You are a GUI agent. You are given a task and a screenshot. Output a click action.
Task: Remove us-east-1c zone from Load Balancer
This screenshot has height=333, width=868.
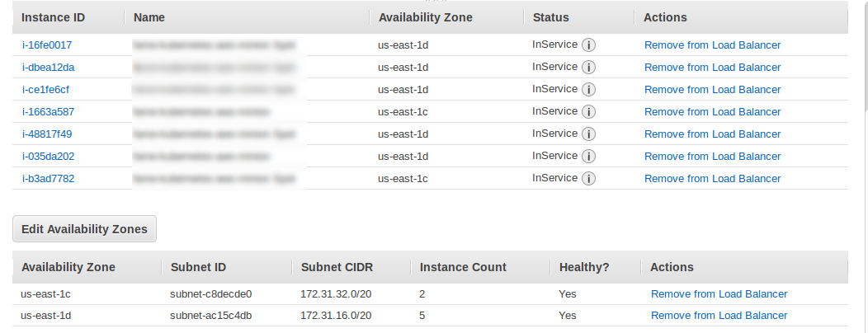(719, 294)
